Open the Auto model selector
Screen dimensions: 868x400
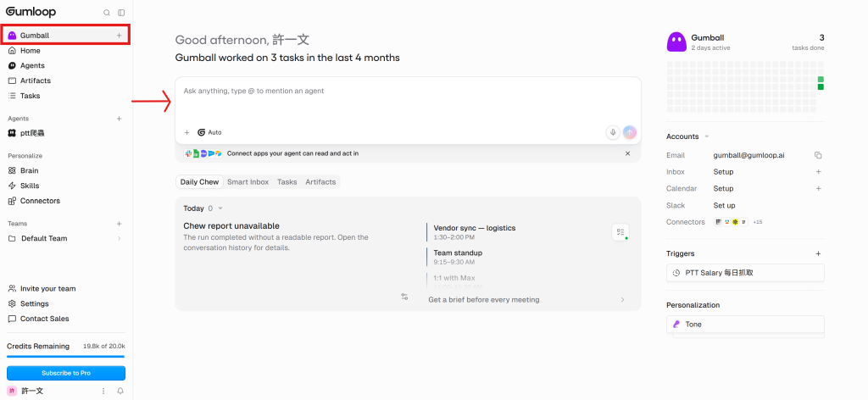click(x=210, y=133)
